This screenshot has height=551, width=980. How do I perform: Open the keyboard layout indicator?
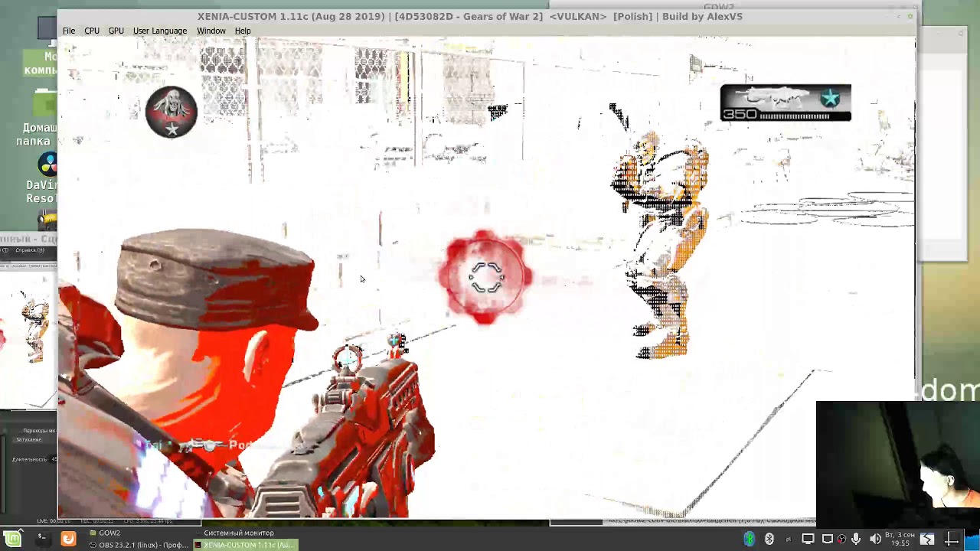click(x=789, y=539)
